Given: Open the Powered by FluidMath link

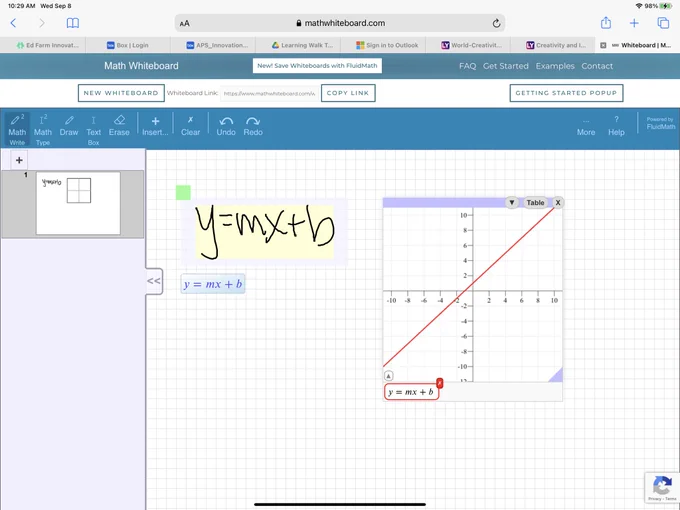Looking at the screenshot, I should click(660, 123).
